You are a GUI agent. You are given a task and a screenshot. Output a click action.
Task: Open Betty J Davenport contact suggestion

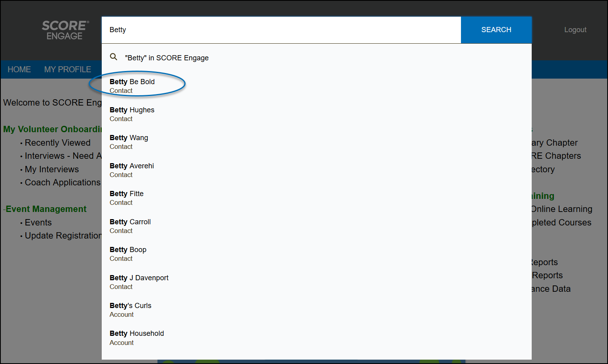tap(317, 282)
